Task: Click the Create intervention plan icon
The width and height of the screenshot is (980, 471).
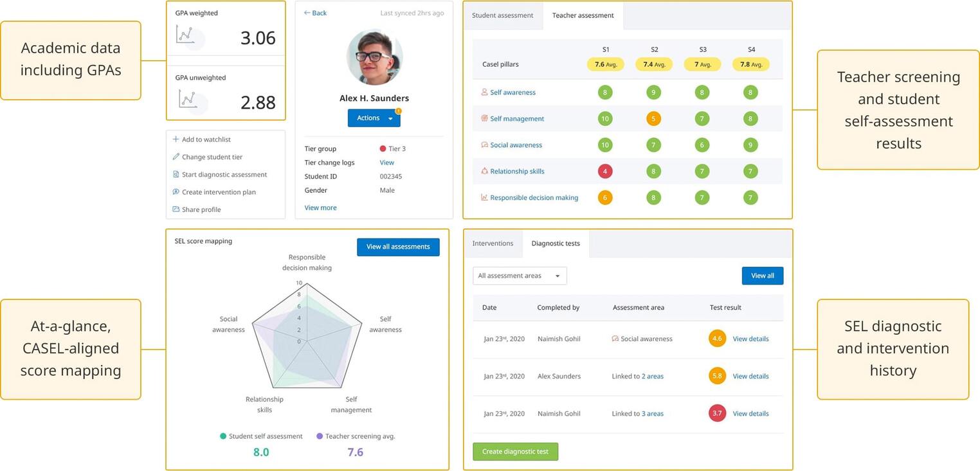Action: (x=176, y=192)
